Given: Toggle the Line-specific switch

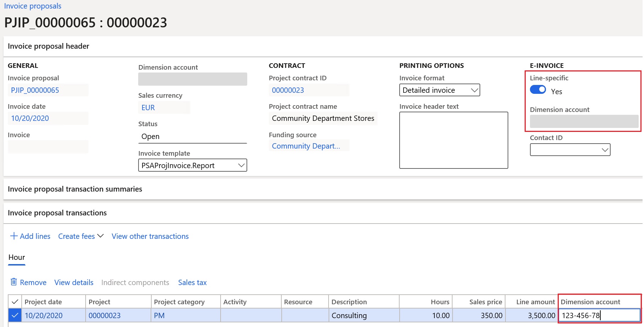Looking at the screenshot, I should [x=538, y=90].
